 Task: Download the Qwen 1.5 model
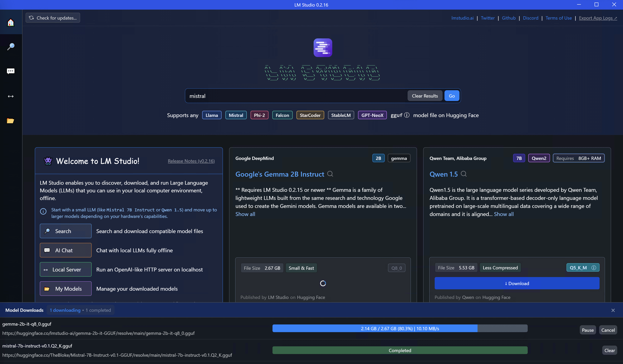tap(517, 283)
